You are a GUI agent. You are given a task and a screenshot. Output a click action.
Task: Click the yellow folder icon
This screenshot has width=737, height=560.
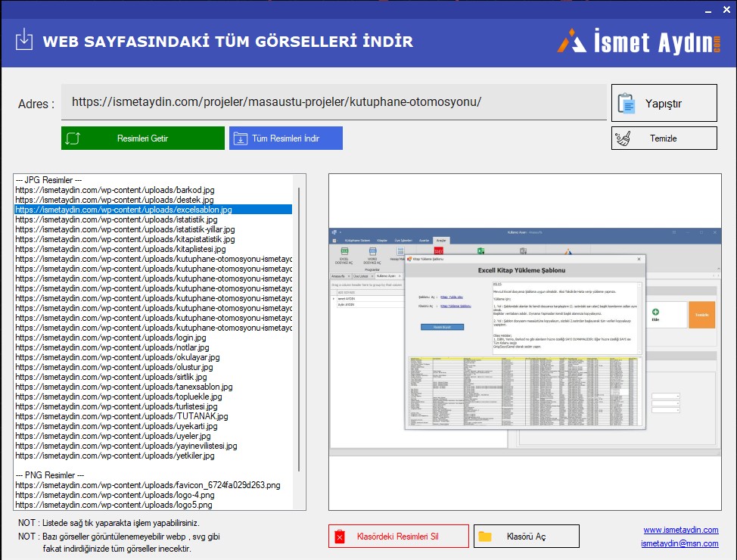coord(485,537)
